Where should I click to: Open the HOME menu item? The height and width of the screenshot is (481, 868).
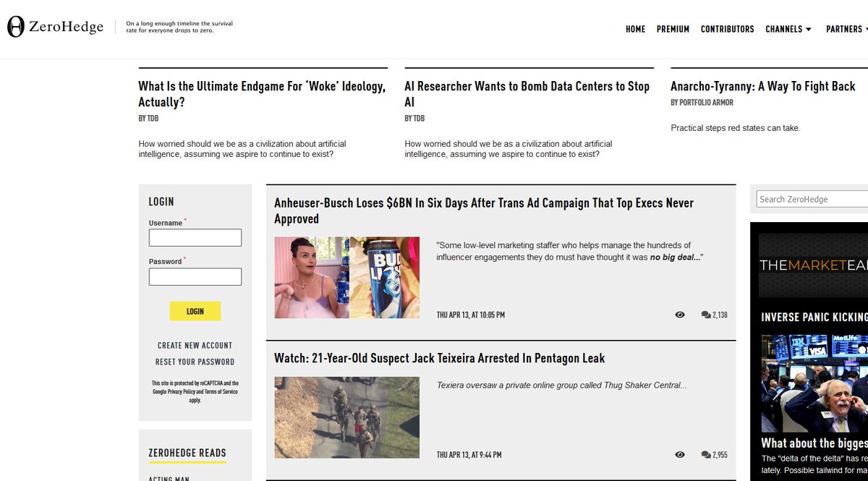[635, 29]
